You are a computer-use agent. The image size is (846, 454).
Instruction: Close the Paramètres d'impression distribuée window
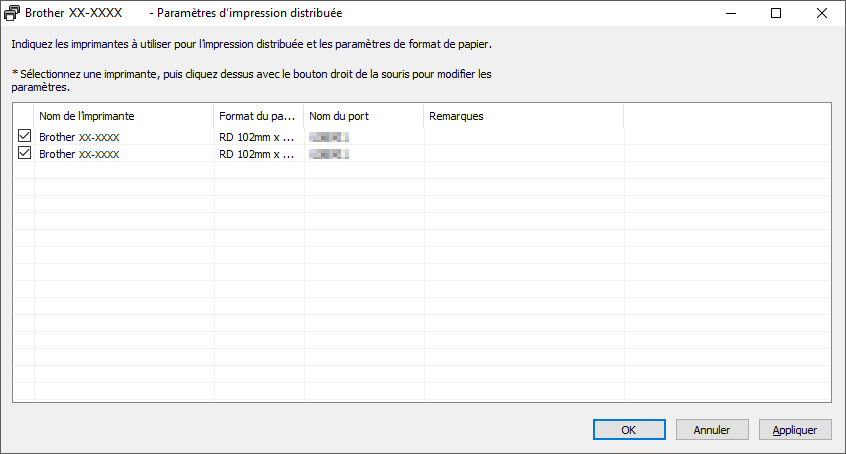coord(822,13)
